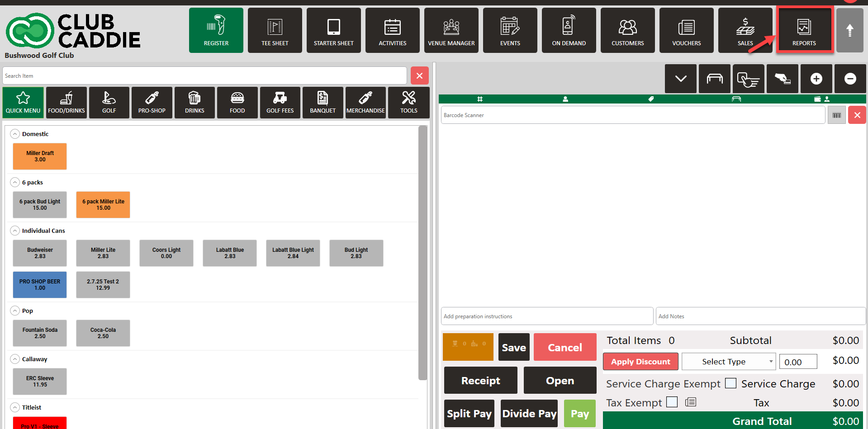Switch to Food/Drinks category
868x429 pixels.
pyautogui.click(x=66, y=103)
